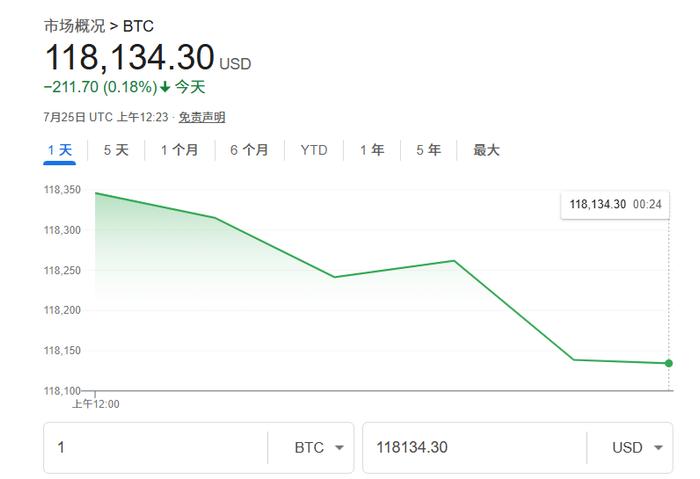The height and width of the screenshot is (479, 700).
Task: Switch chart to 5 天 range
Action: (x=116, y=150)
